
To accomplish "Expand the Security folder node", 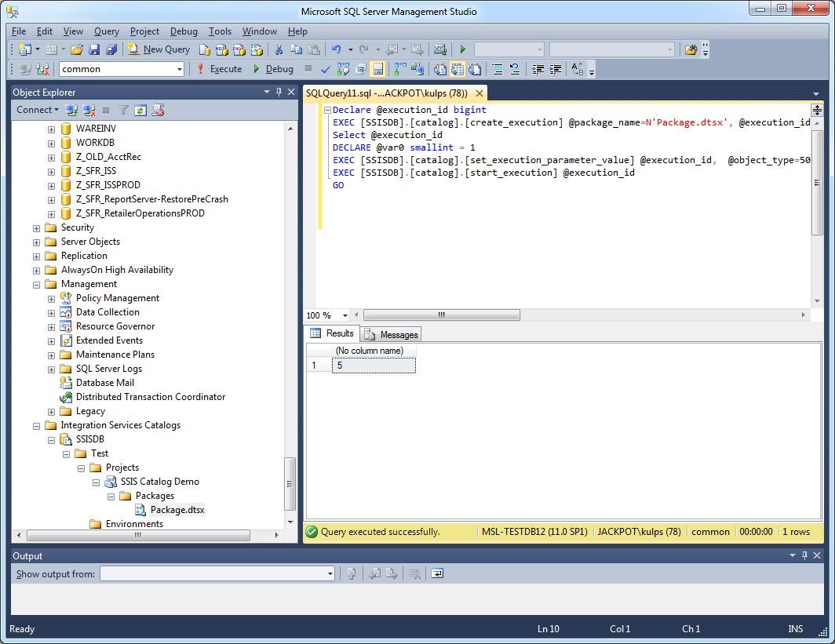I will (x=36, y=227).
